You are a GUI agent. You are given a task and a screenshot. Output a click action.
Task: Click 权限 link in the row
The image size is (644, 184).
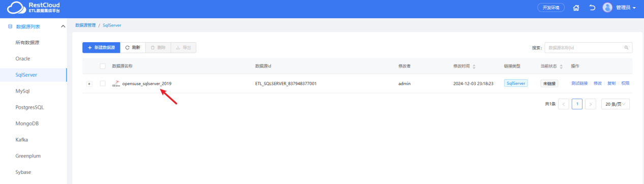pos(625,83)
